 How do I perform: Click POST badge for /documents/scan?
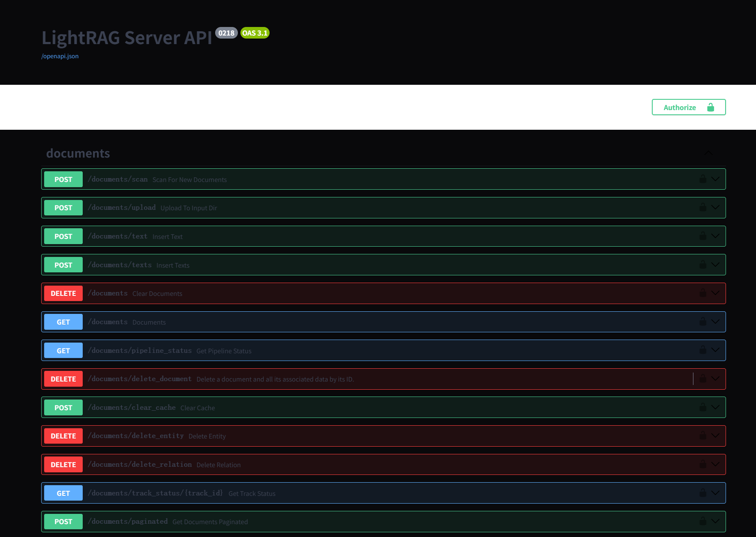[63, 179]
